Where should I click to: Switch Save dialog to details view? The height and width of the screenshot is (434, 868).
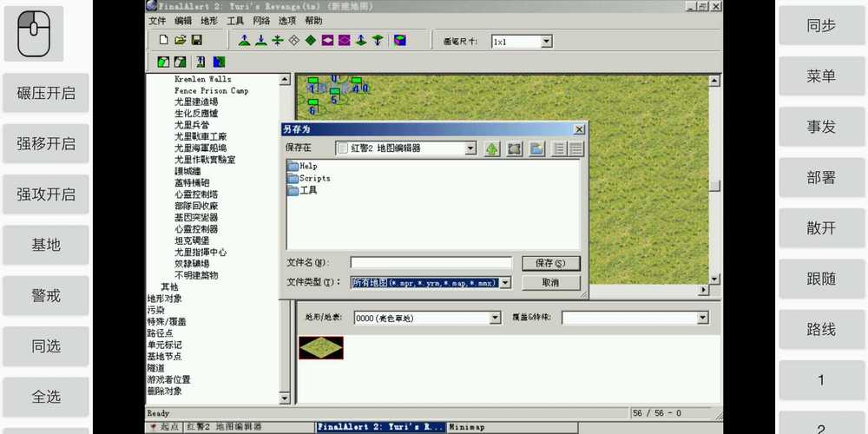point(575,149)
